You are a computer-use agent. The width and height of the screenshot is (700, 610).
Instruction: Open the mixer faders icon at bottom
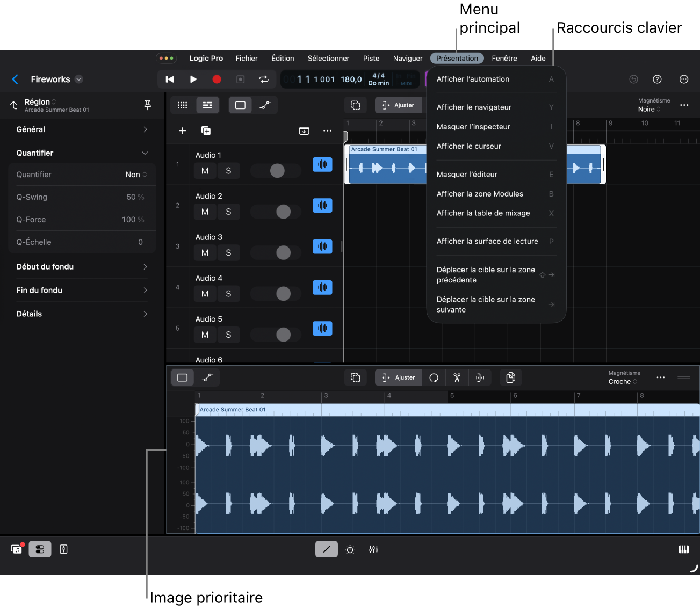[373, 549]
